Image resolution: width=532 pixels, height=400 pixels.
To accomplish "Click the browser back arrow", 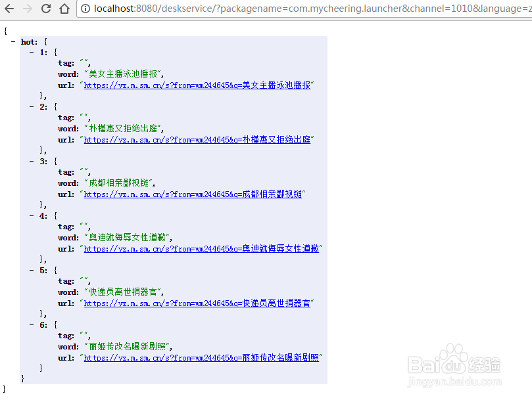I will point(9,9).
